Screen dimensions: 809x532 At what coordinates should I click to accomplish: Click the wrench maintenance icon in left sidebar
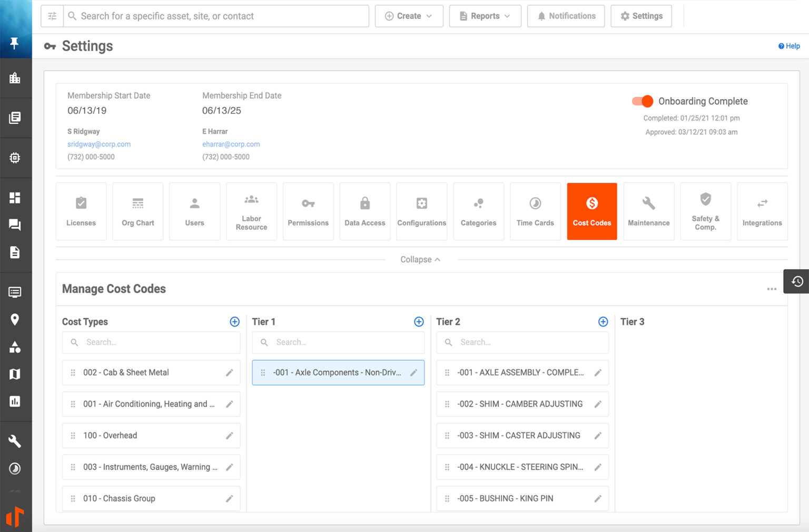coord(15,441)
